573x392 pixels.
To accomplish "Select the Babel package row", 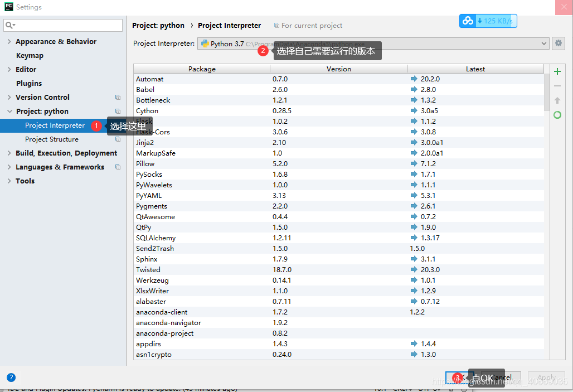I will point(339,89).
